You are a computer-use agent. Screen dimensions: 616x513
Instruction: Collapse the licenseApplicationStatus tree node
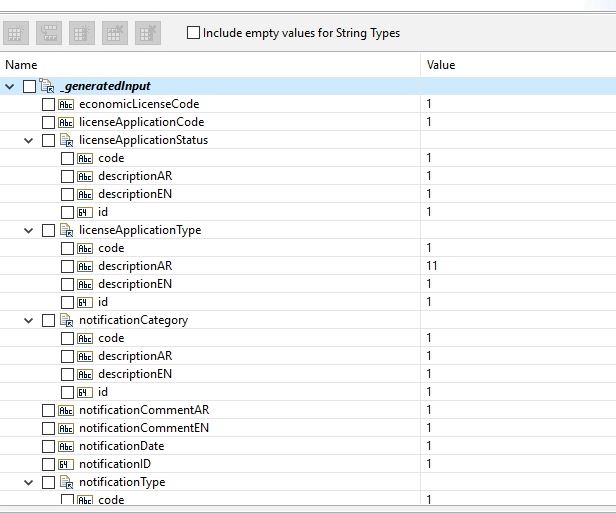coord(29,140)
